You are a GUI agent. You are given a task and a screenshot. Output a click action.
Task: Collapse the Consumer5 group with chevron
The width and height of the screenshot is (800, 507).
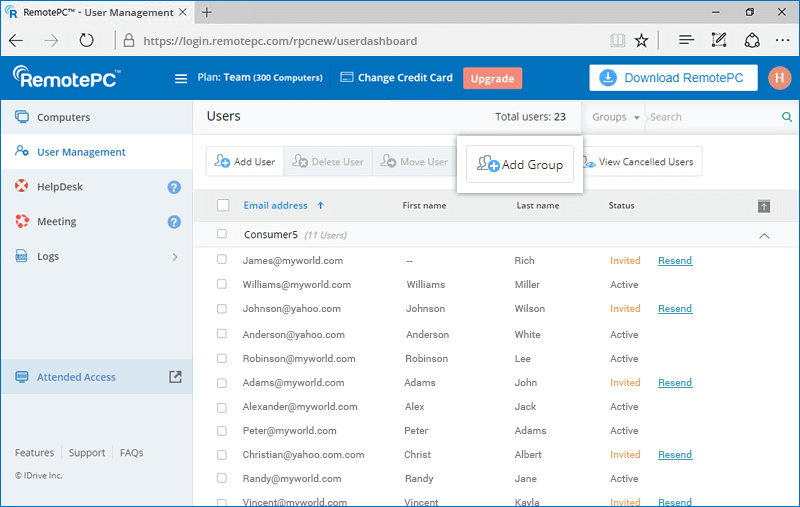pos(764,236)
